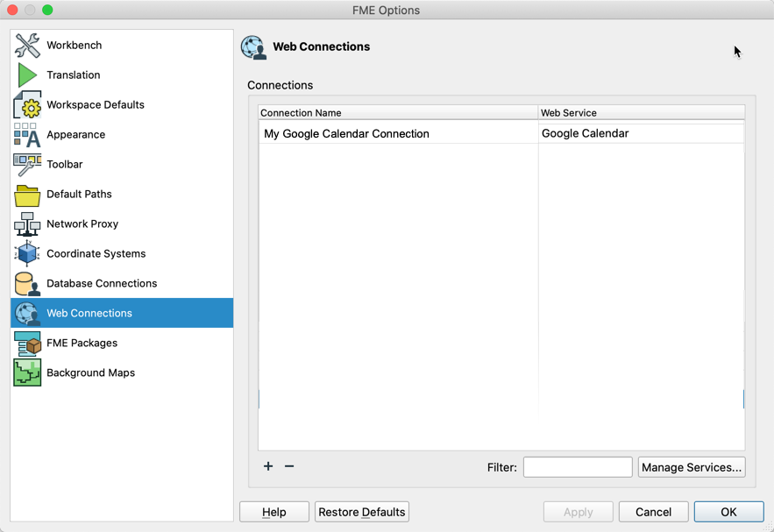Open the Workbench options page

pyautogui.click(x=122, y=46)
